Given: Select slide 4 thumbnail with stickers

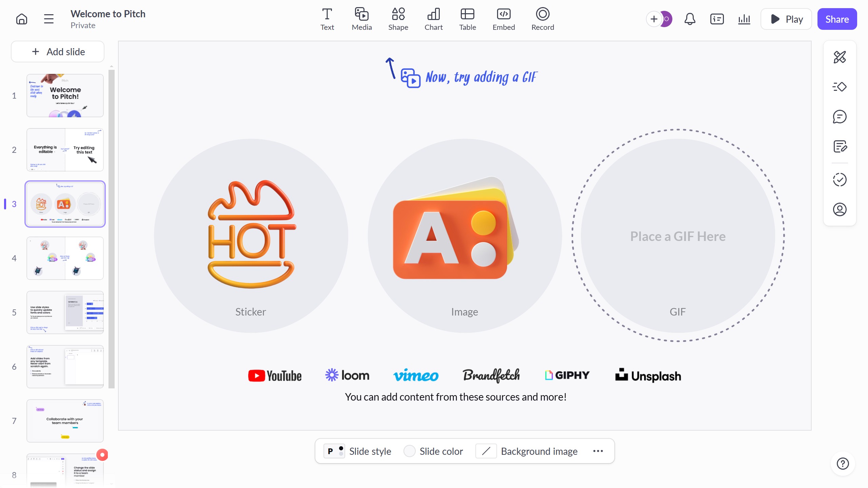Looking at the screenshot, I should (x=65, y=258).
